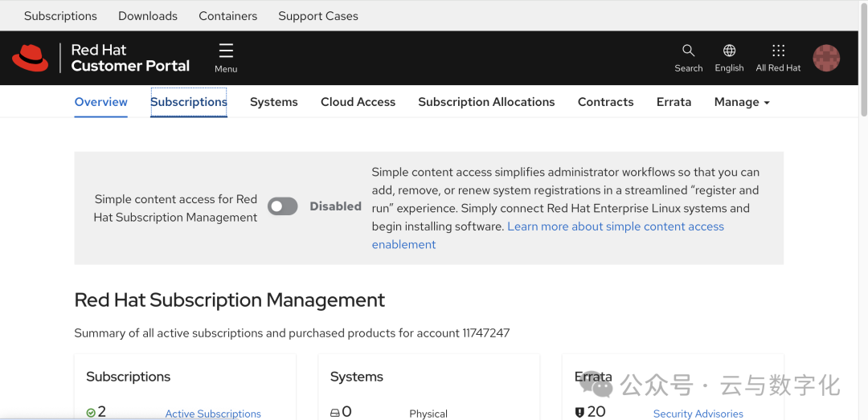Viewport: 868px width, 420px height.
Task: Go to Subscription Allocations tab
Action: pyautogui.click(x=486, y=102)
